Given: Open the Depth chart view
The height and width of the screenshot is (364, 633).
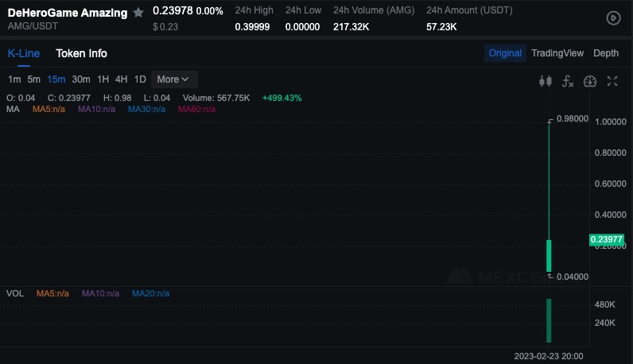Looking at the screenshot, I should coord(605,53).
